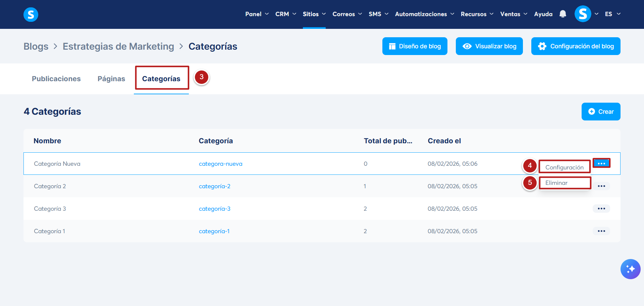Expand the SMS menu
Screen dimensions: 644x306
378,14
